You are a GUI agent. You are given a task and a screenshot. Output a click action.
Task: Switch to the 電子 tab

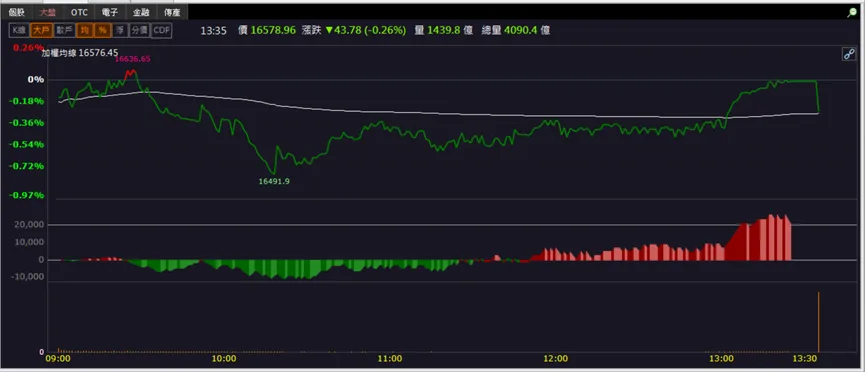coord(110,12)
